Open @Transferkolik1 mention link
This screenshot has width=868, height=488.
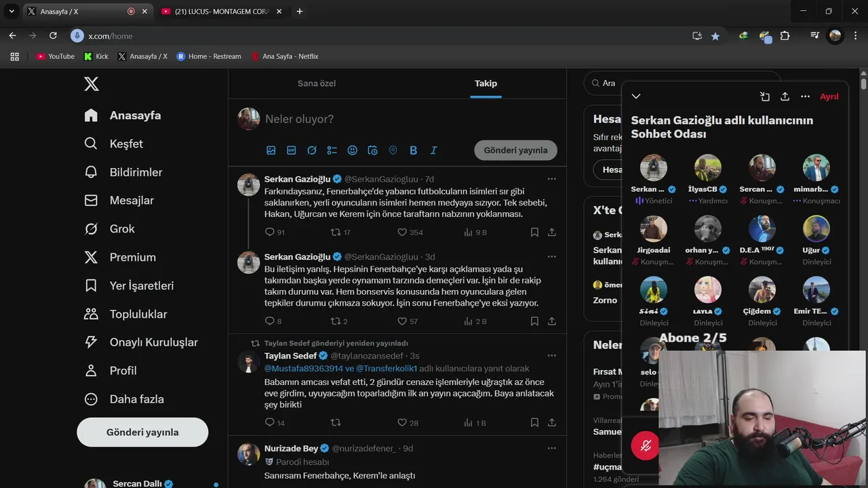(387, 369)
